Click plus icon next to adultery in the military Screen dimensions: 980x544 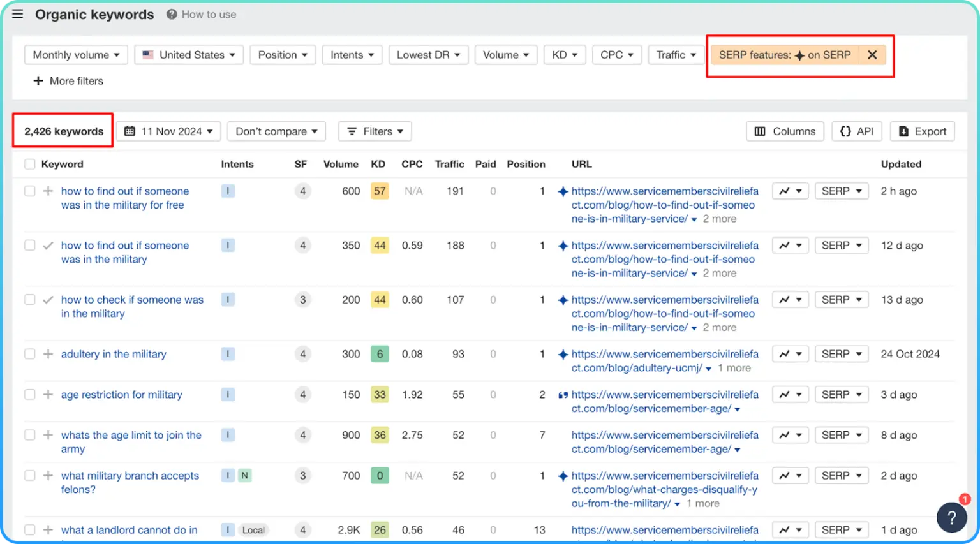point(48,354)
